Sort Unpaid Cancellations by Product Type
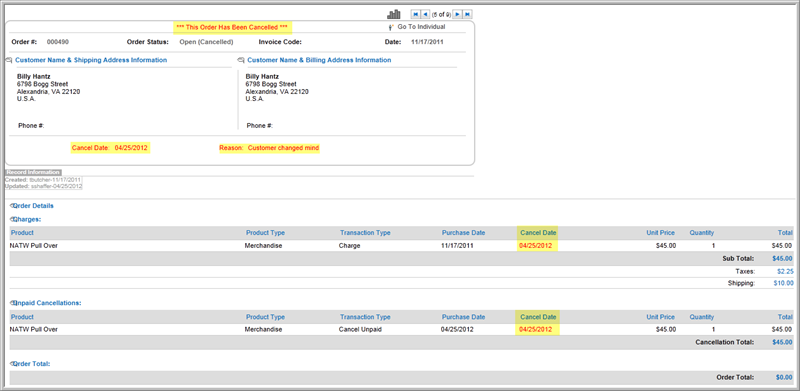 265,317
